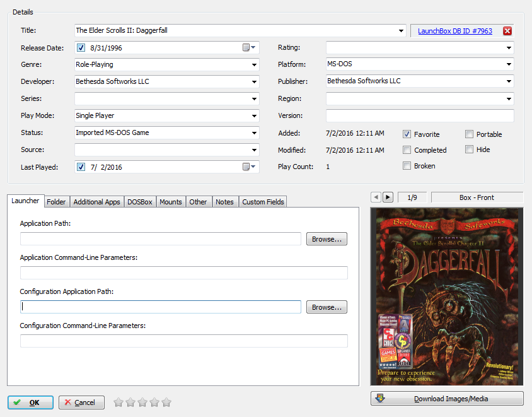The image size is (532, 417).
Task: Set rating to two stars
Action: point(130,402)
